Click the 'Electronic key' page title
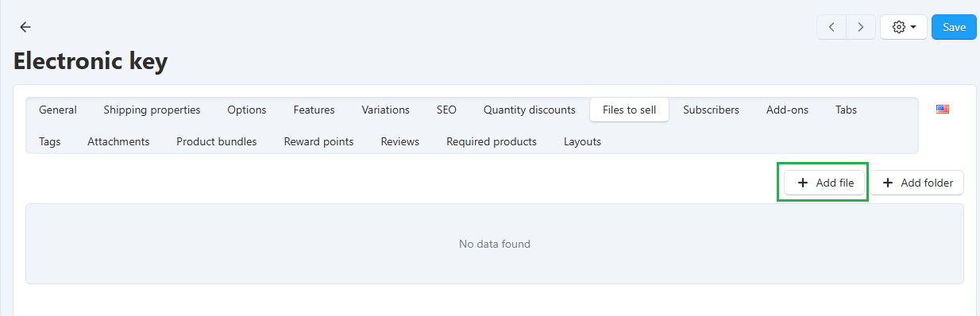The height and width of the screenshot is (316, 980). pyautogui.click(x=91, y=61)
